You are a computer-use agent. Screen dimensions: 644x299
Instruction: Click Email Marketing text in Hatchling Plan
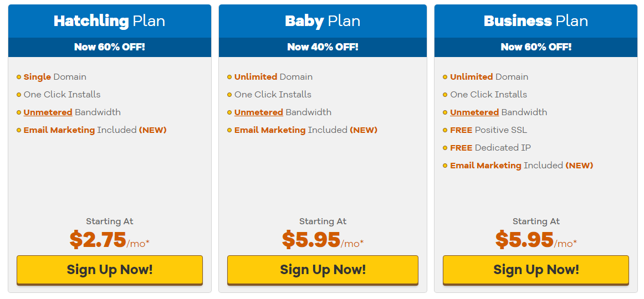click(x=59, y=130)
